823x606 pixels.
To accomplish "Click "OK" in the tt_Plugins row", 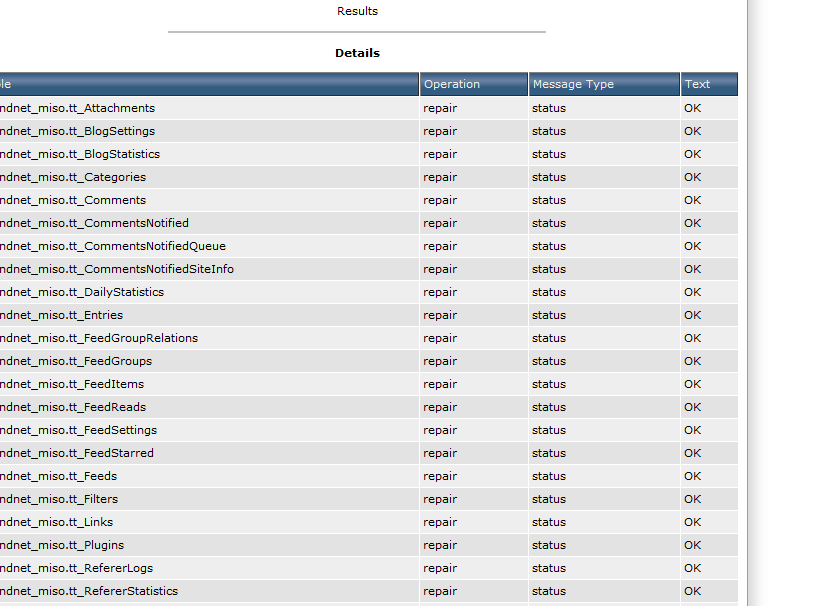I will [692, 546].
